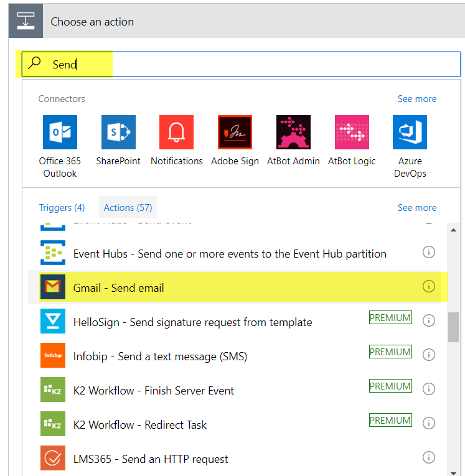
Task: Click the Choose an action title text
Action: 92,22
